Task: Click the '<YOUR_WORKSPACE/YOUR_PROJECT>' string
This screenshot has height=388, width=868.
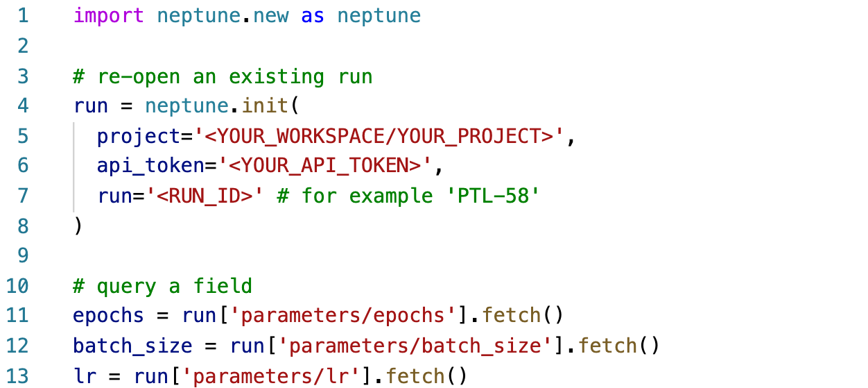Action: pos(379,136)
